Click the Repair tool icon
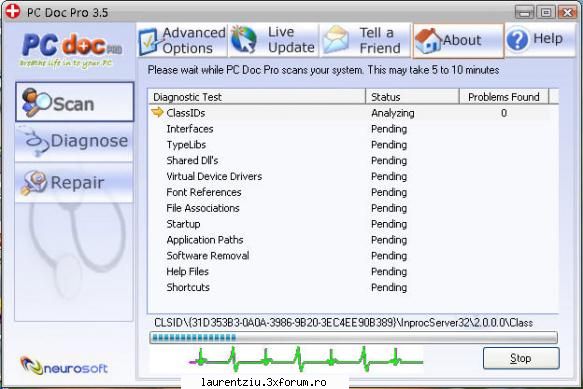 33,182
